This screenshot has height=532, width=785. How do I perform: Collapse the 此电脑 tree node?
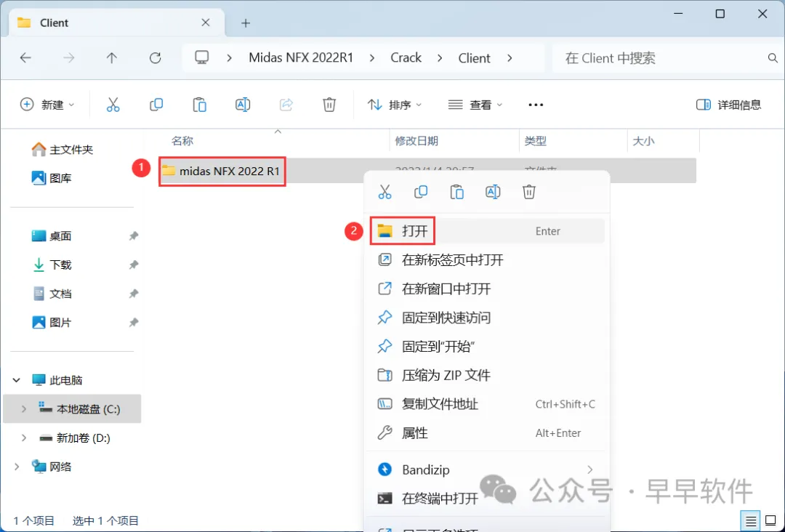17,380
